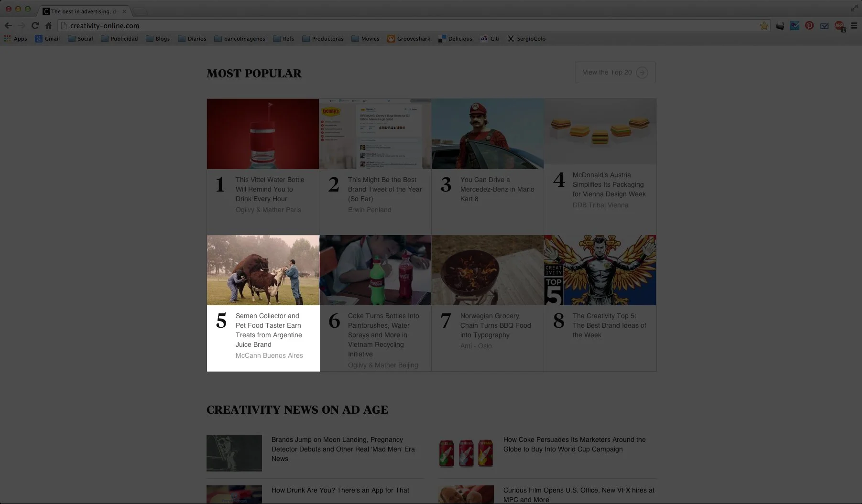Click the page info icon in address bar
Screen dimensions: 862x504
[64, 26]
